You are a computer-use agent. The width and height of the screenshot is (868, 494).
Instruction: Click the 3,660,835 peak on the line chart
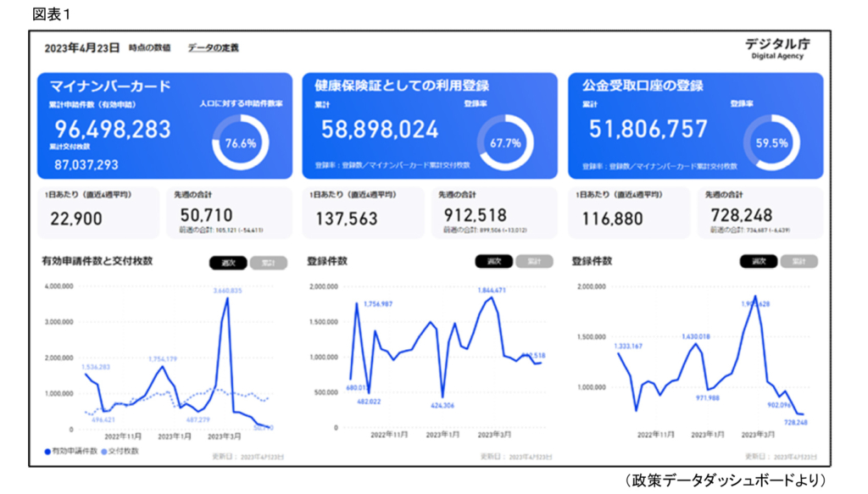[226, 298]
